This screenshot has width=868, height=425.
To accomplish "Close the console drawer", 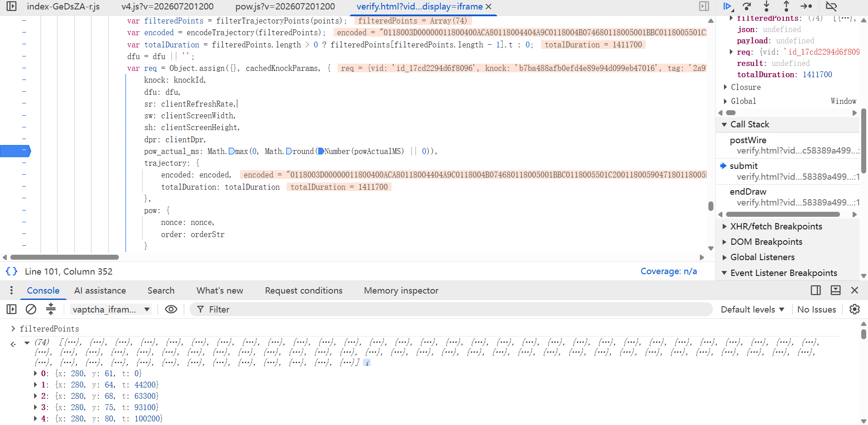I will pos(854,290).
